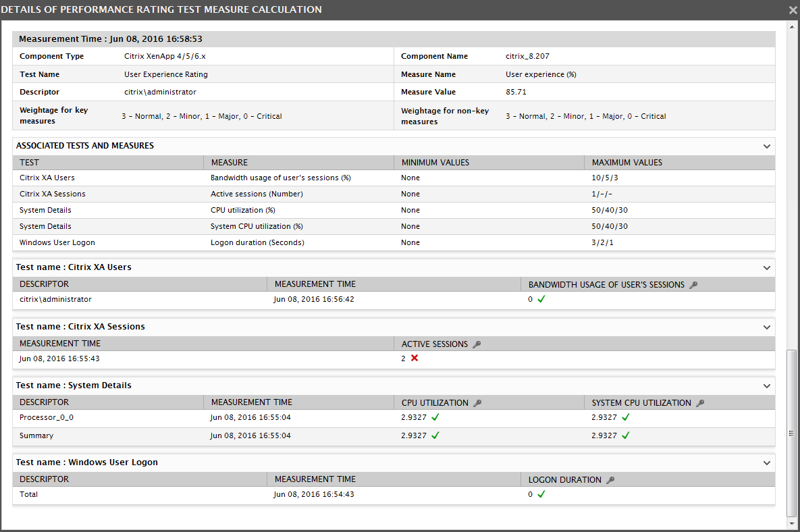Viewport: 800px width, 532px height.
Task: Click the Summary descriptor in System Details
Action: click(x=36, y=436)
